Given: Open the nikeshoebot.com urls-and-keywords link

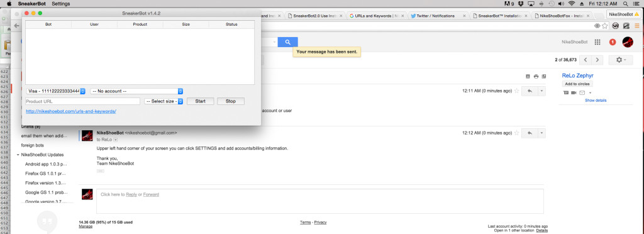Looking at the screenshot, I should 71,111.
